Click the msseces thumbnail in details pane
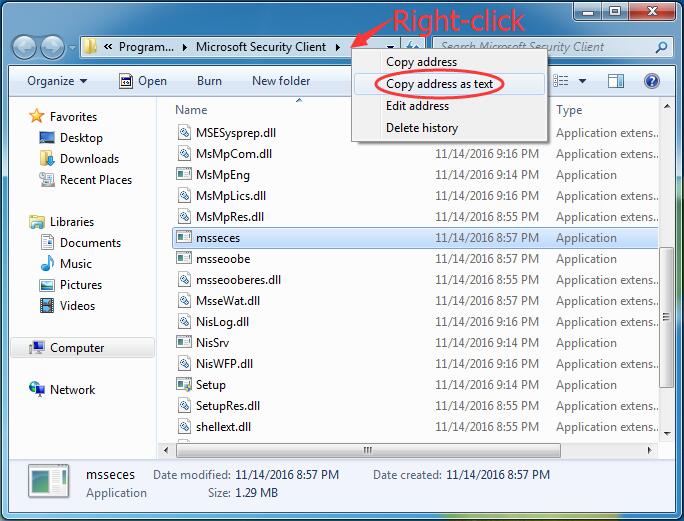This screenshot has width=684, height=521. [49, 481]
